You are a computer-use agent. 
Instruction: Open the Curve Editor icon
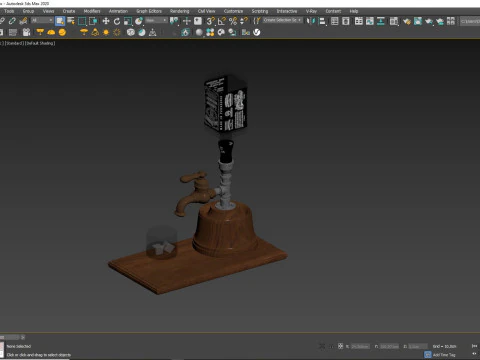pos(370,21)
